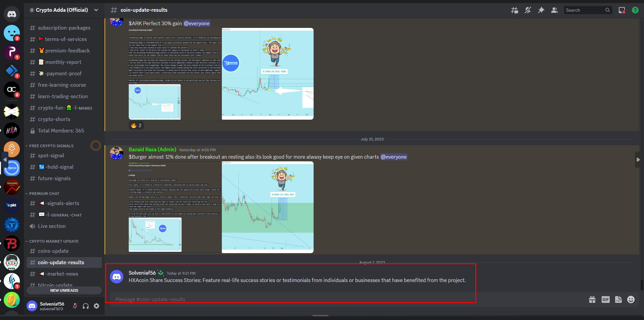The width and height of the screenshot is (644, 320).
Task: Open premium-feedback channel
Action: tap(64, 51)
